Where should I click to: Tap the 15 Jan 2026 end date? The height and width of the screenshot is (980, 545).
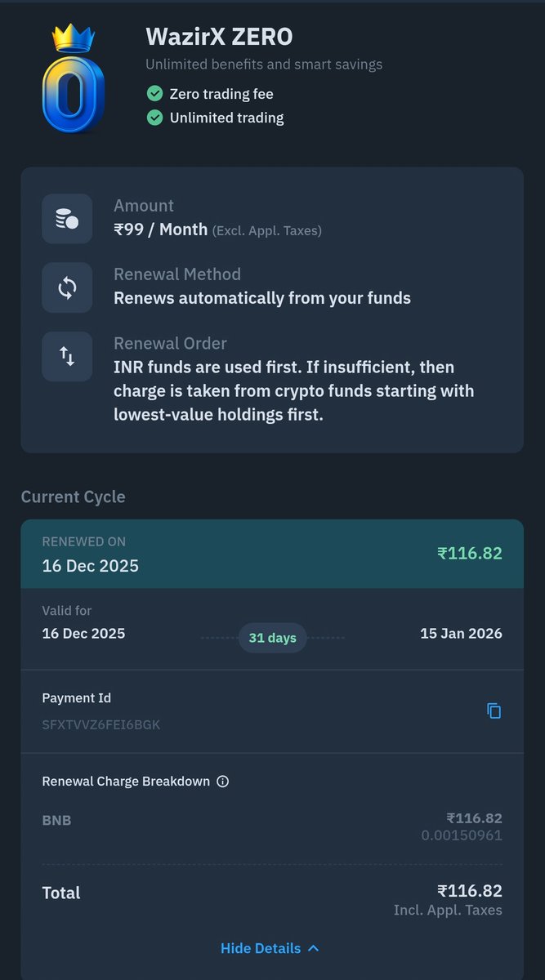coord(462,633)
